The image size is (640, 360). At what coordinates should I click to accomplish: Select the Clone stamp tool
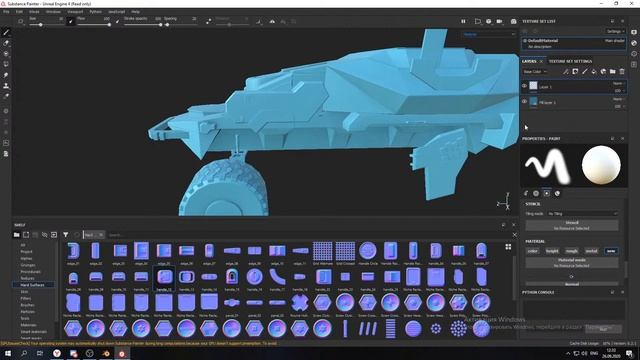click(x=6, y=86)
